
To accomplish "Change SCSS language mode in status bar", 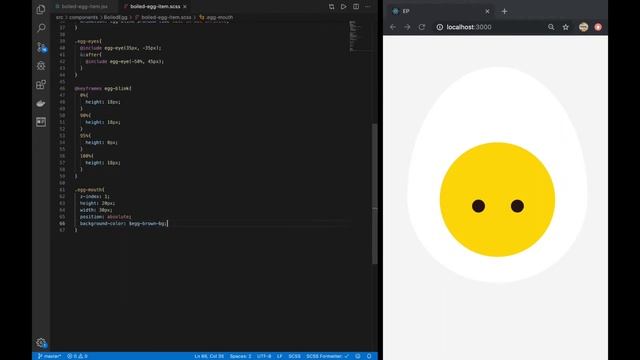I will (x=294, y=356).
